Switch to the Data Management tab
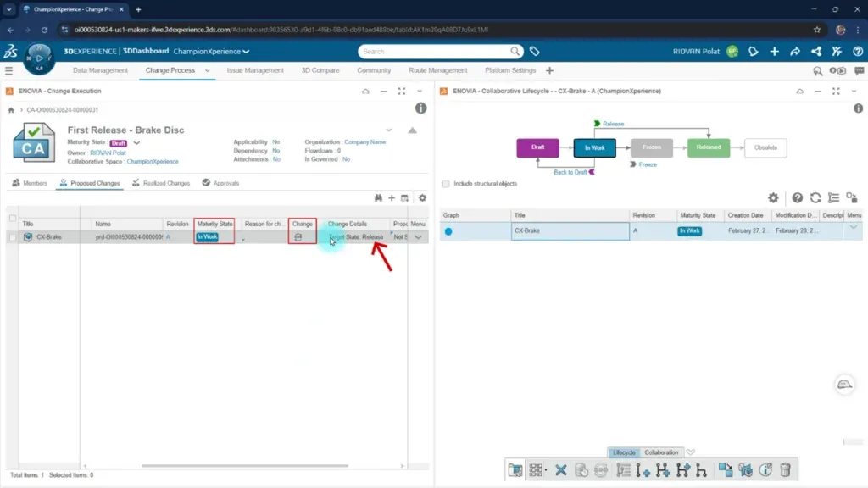 coord(100,70)
